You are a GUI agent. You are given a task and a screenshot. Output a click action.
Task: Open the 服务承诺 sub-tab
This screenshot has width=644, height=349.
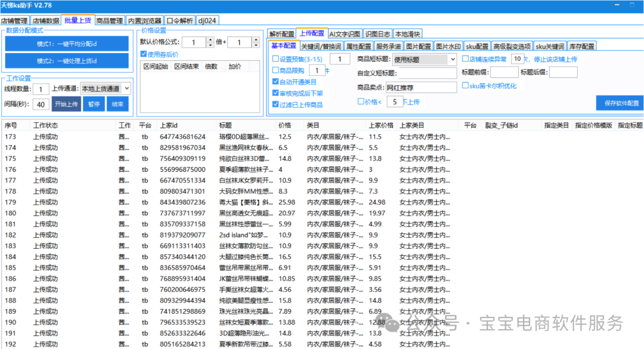(388, 47)
